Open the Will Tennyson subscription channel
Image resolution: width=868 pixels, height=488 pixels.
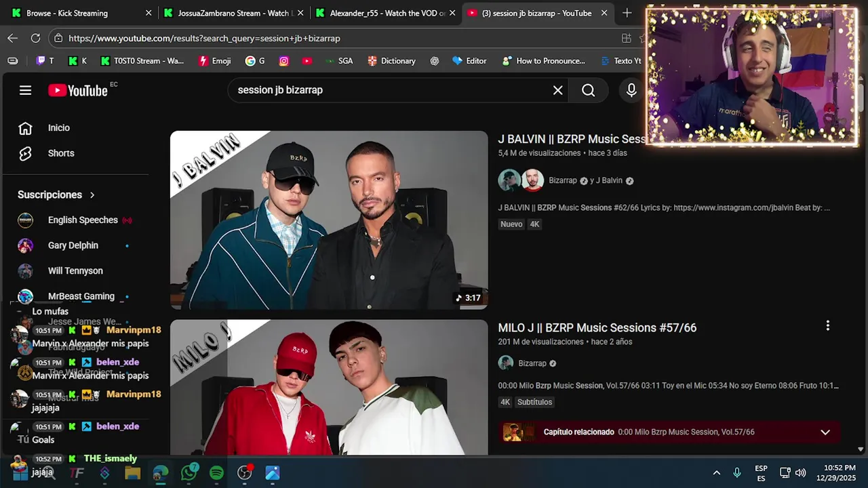pyautogui.click(x=75, y=271)
